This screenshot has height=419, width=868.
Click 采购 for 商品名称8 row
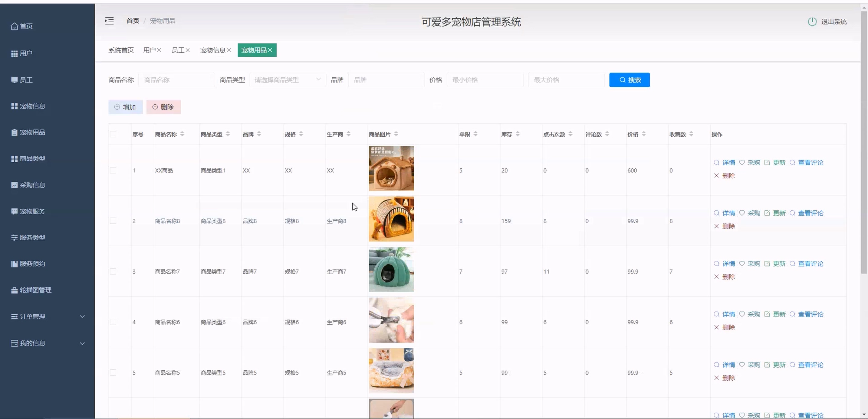(750, 213)
